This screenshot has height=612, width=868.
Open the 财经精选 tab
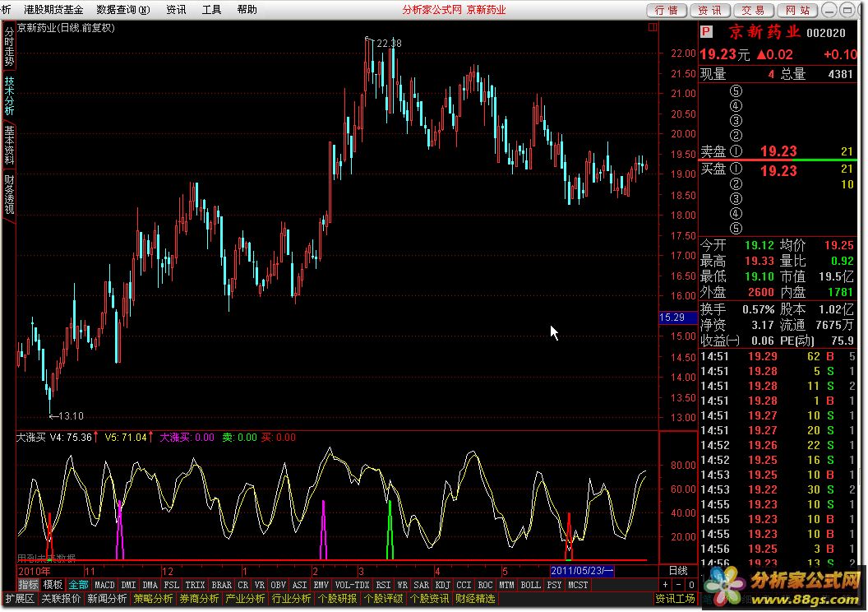coord(475,599)
